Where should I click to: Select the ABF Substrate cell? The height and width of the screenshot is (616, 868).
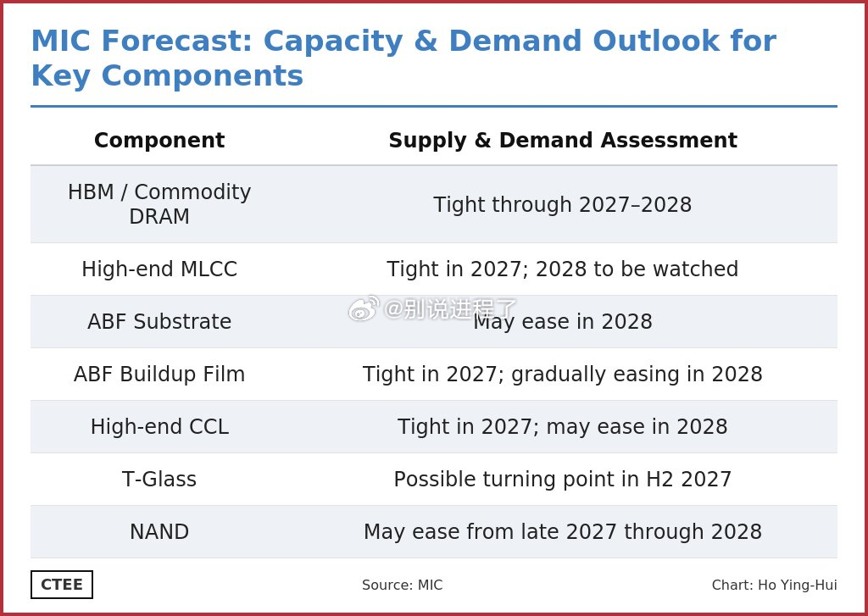[159, 322]
